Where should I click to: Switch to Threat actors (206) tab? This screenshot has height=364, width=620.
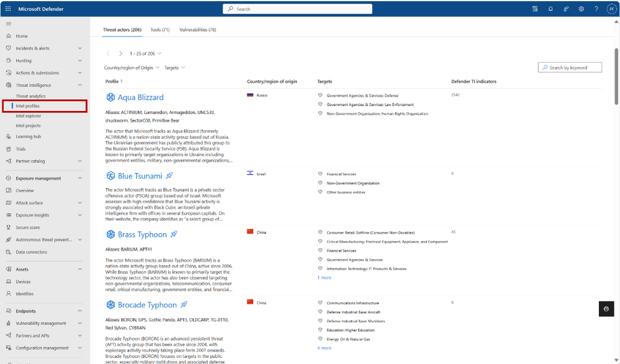(x=122, y=30)
